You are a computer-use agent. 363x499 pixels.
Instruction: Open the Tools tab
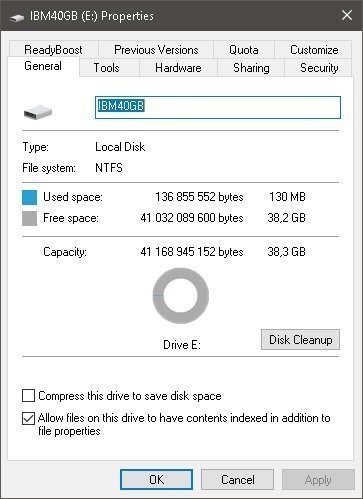point(106,68)
